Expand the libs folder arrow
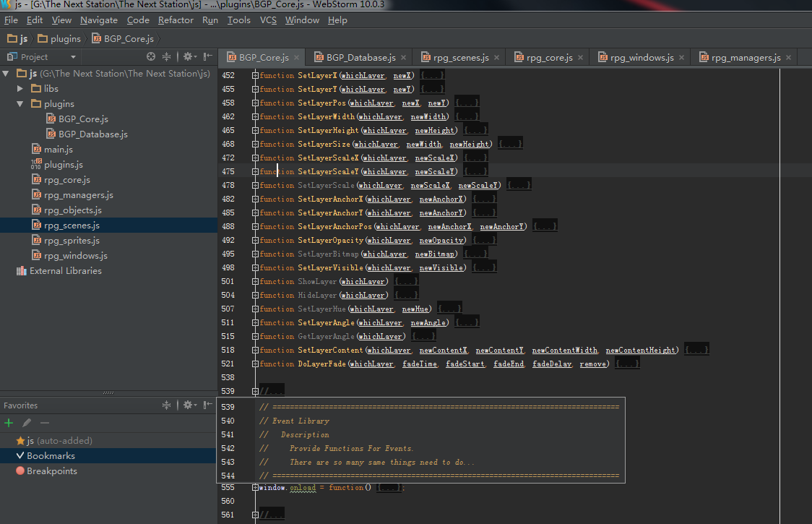 (20, 89)
